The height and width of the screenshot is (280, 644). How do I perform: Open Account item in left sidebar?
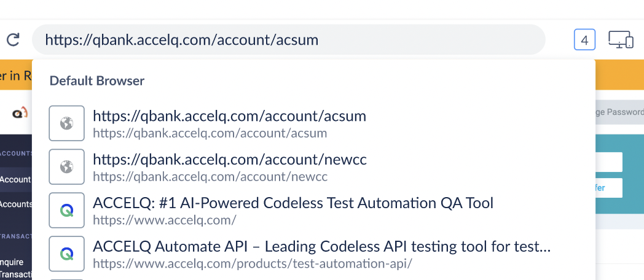tap(15, 179)
